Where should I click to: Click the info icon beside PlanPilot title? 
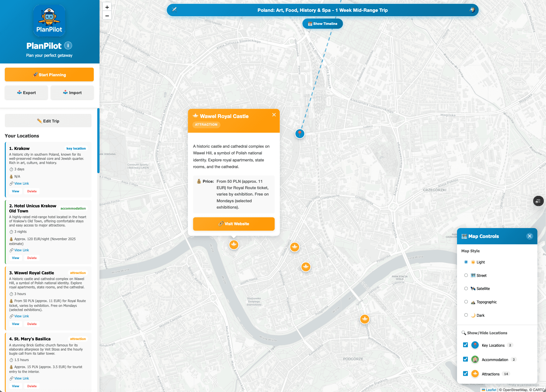[x=68, y=46]
